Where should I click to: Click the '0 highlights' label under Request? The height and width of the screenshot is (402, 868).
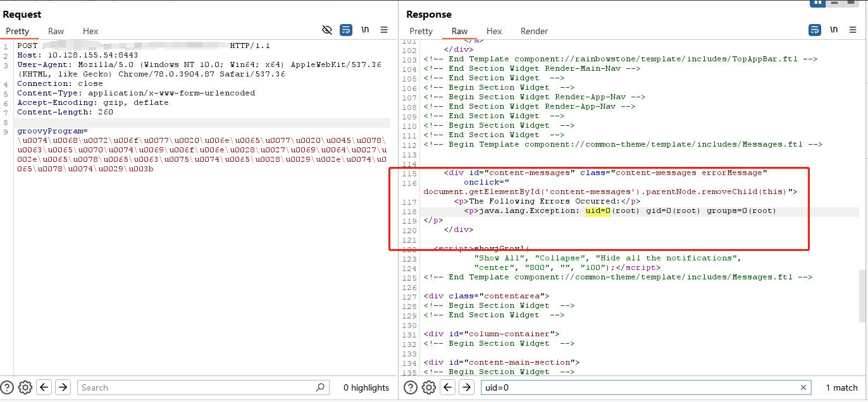(x=366, y=387)
